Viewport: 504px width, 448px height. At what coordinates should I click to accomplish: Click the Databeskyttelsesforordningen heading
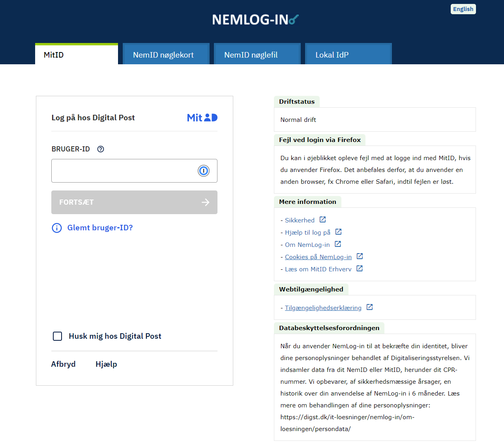click(x=329, y=328)
